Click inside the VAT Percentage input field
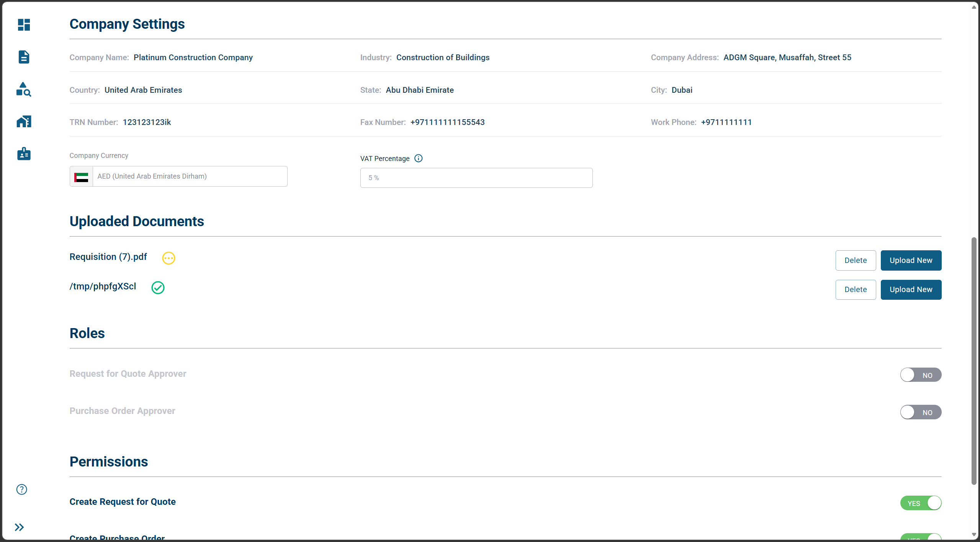 476,177
